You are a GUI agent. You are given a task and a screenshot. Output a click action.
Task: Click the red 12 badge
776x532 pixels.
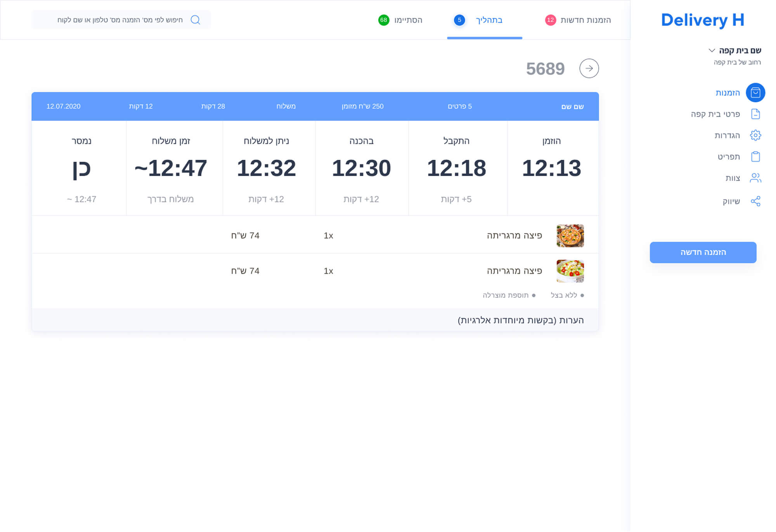[x=550, y=20]
